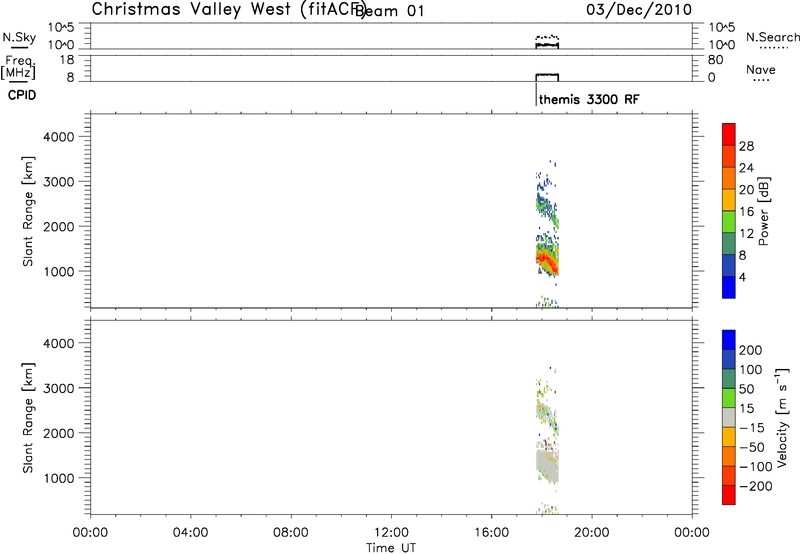The image size is (800, 554).
Task: Click the 'Time UT' axis label
Action: pos(391,548)
